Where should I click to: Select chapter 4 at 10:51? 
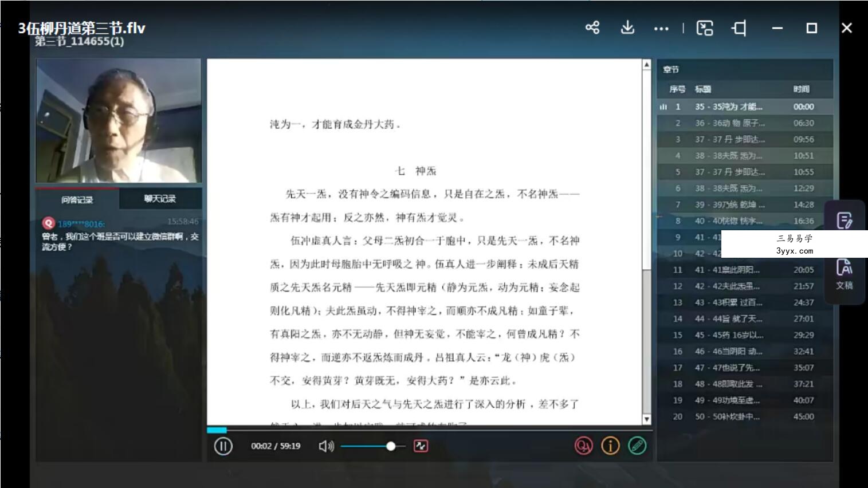click(745, 156)
